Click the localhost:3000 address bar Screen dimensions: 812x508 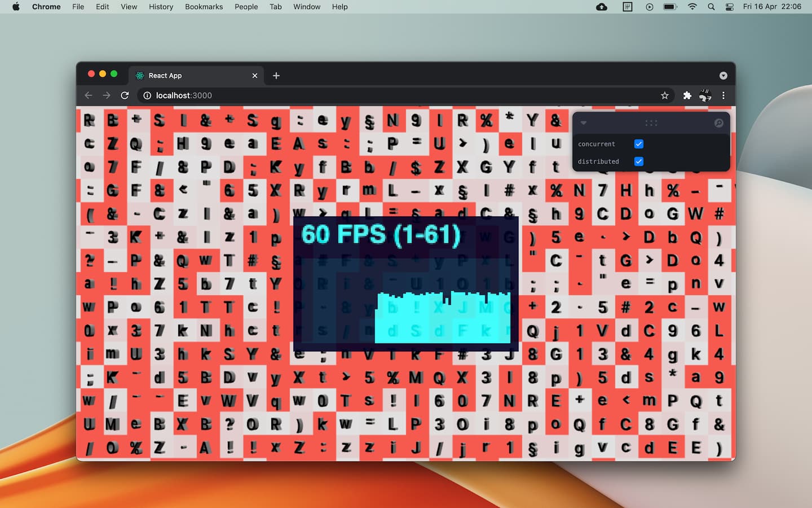pos(395,95)
